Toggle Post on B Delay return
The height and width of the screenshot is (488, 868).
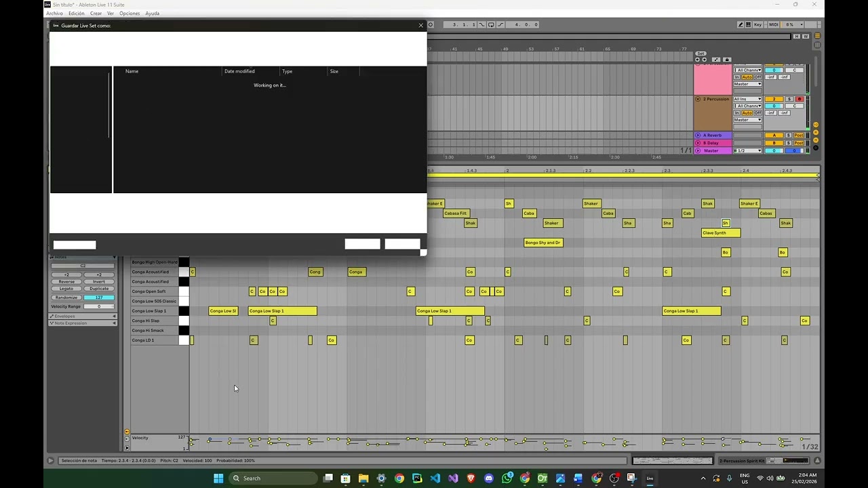(x=799, y=143)
